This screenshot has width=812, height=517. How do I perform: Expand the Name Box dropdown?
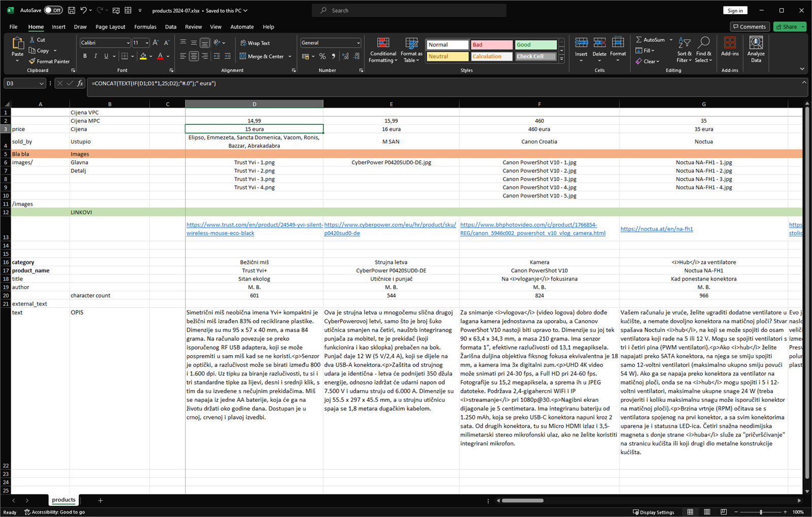tap(41, 83)
